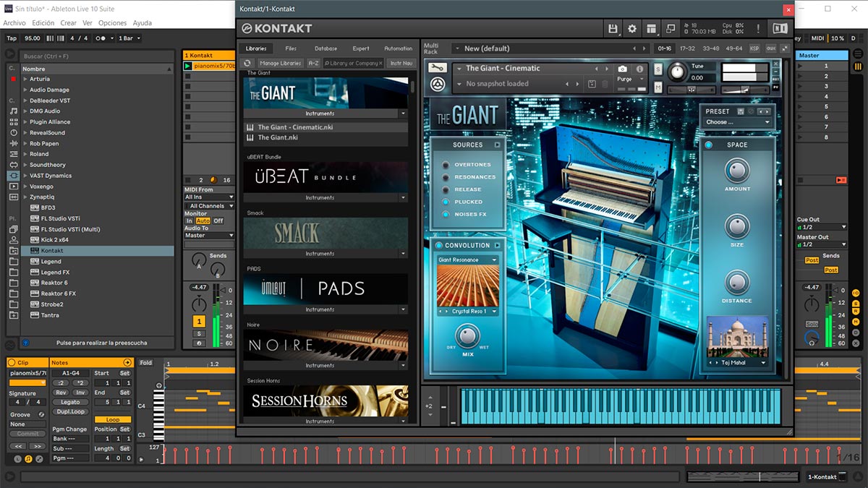The image size is (868, 488).
Task: Toggle the Noises FX source
Action: click(446, 214)
